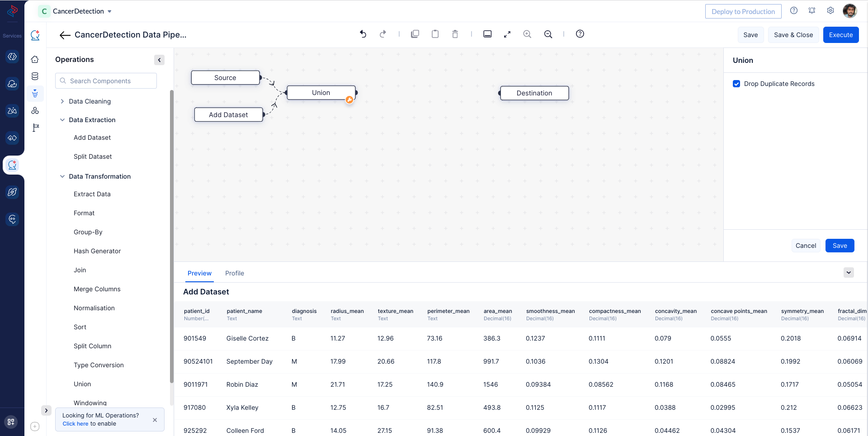Select Hash Generator operation
The image size is (868, 436).
point(97,251)
